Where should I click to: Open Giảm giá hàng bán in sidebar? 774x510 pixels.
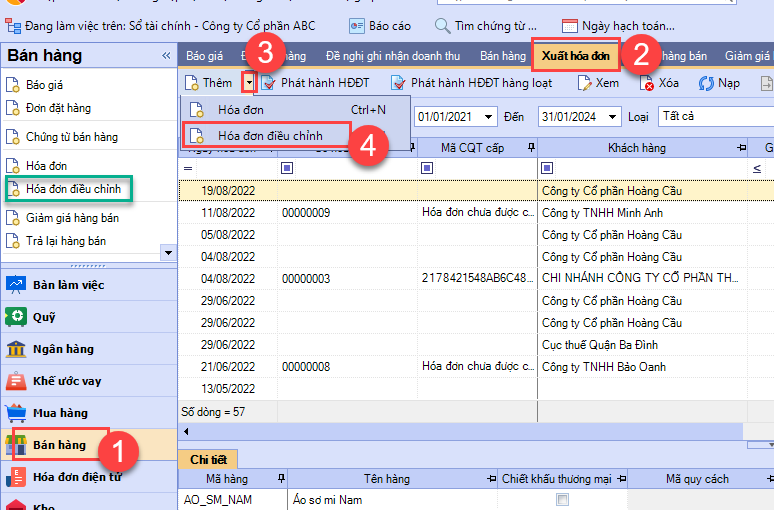coord(72,217)
